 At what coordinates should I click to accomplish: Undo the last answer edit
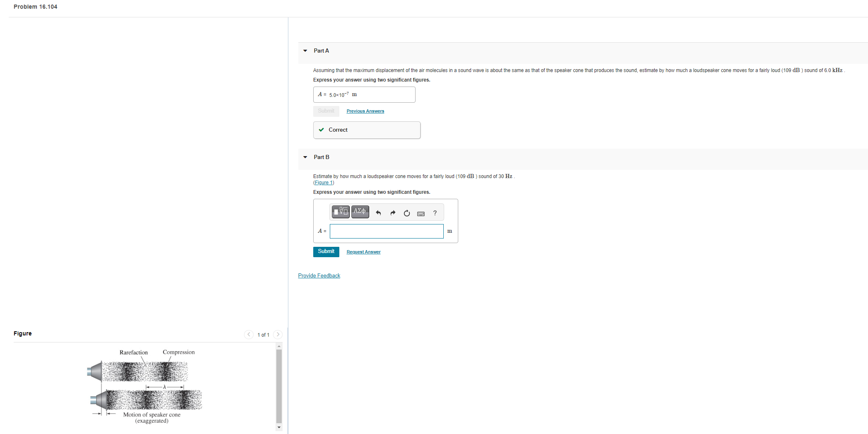click(x=378, y=213)
